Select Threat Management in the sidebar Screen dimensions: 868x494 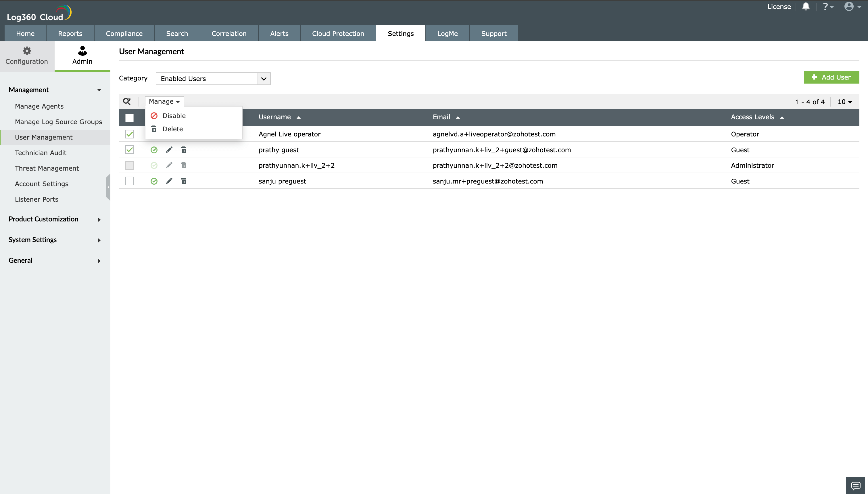47,168
